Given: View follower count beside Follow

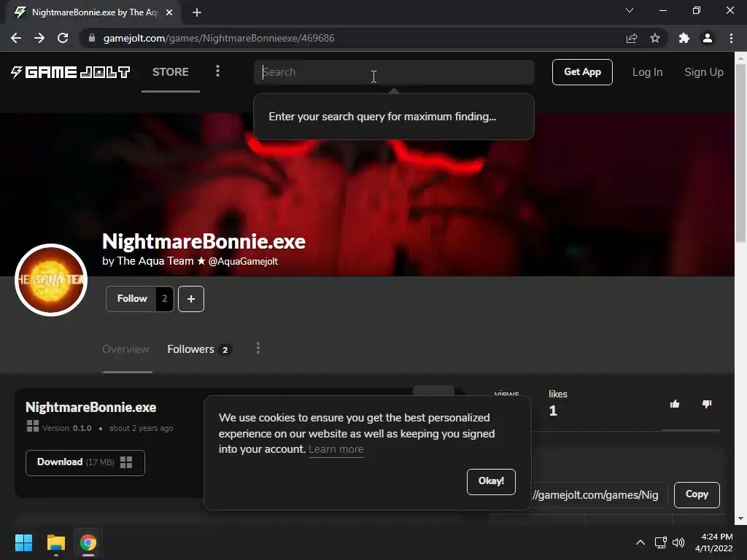Looking at the screenshot, I should point(164,298).
